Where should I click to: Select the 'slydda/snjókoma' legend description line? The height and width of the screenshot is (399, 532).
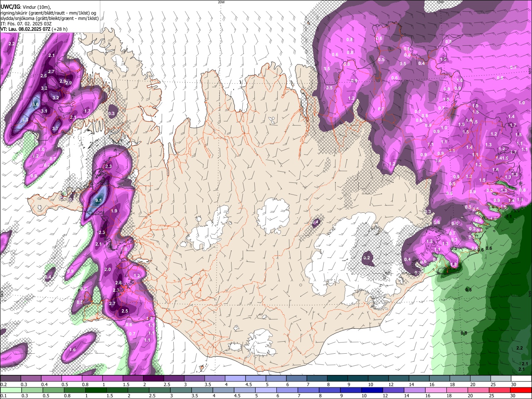[x=49, y=18]
